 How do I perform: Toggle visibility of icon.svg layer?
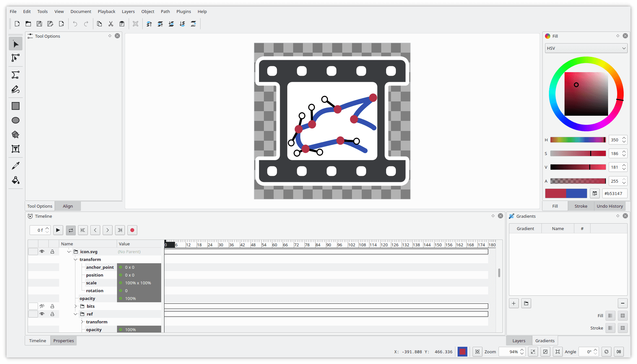(x=42, y=252)
